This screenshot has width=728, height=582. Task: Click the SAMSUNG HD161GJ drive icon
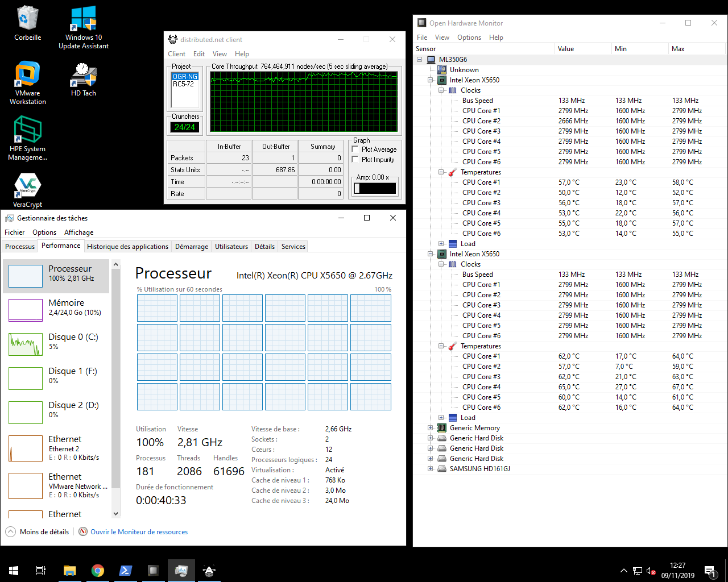[x=441, y=469]
